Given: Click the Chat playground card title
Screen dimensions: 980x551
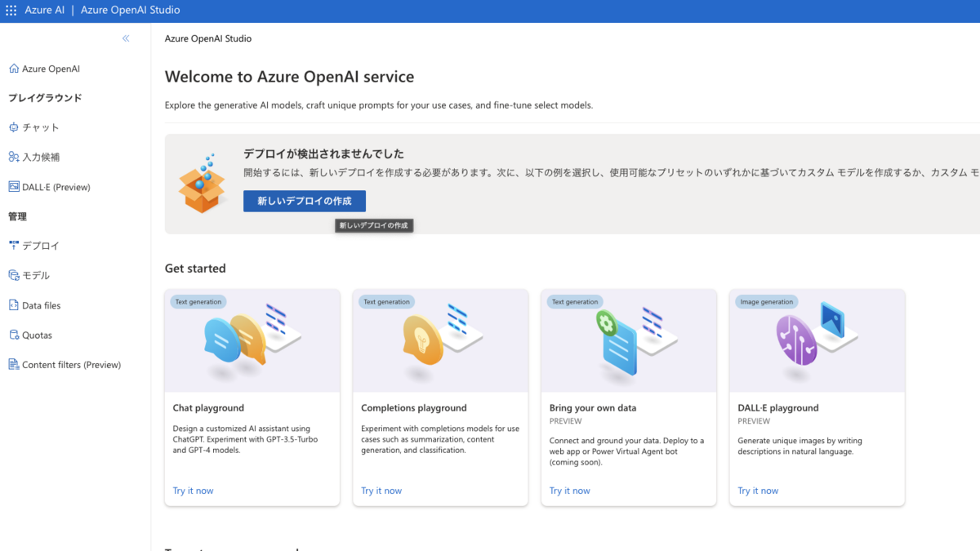Looking at the screenshot, I should pyautogui.click(x=208, y=408).
